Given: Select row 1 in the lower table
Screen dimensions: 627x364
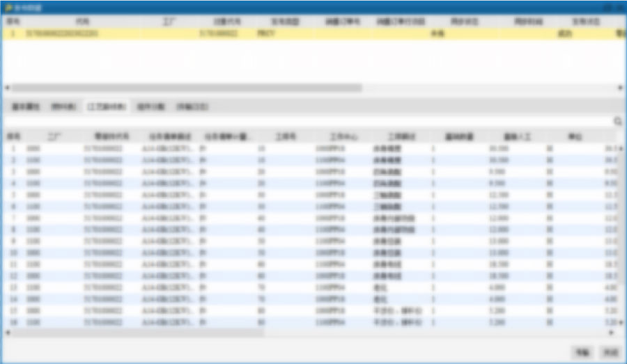Looking at the screenshot, I should (x=310, y=149).
